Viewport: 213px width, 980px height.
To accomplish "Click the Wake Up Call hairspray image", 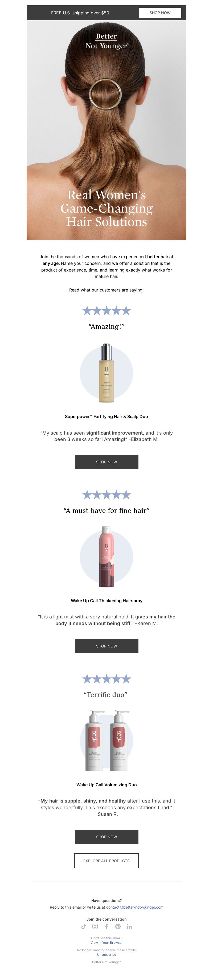I will [x=106, y=557].
